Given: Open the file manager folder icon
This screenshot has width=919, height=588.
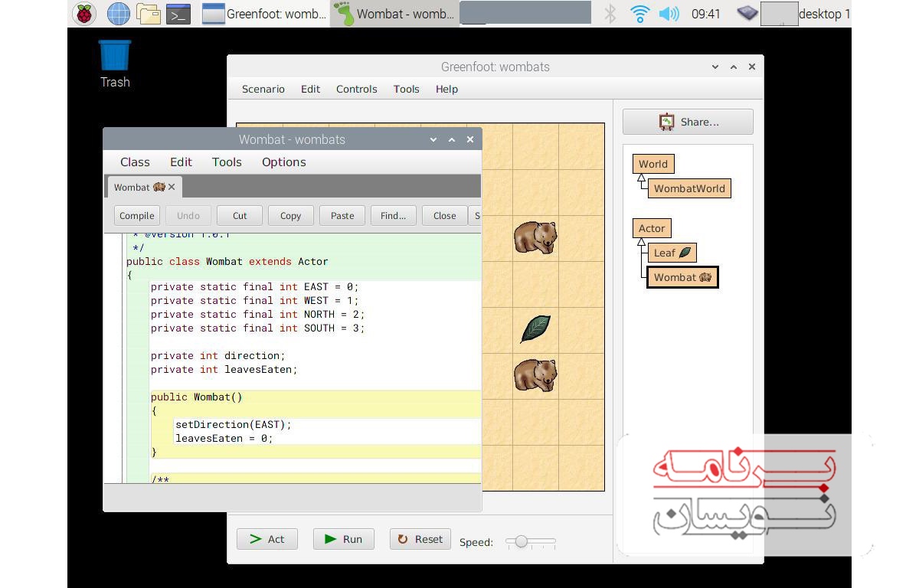Looking at the screenshot, I should coord(148,14).
